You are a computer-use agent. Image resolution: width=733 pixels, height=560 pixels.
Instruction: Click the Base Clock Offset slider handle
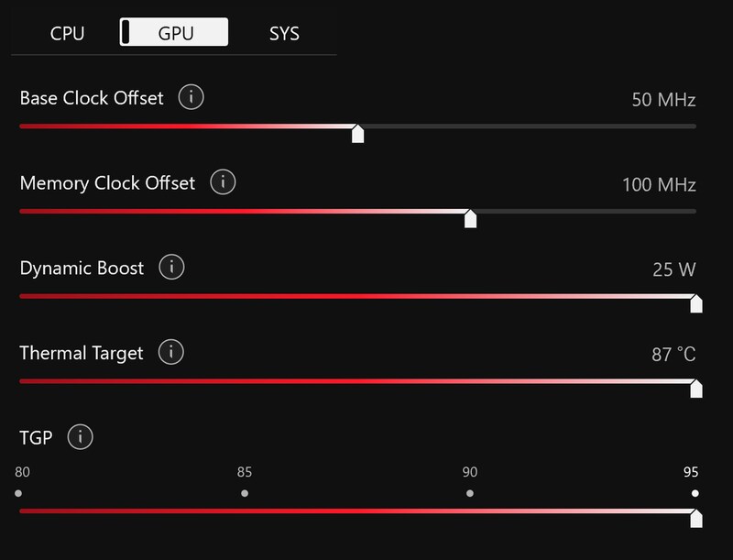pos(357,134)
